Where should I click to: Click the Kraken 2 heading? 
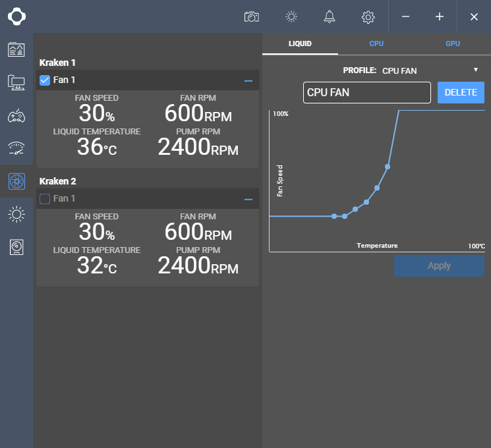[57, 181]
